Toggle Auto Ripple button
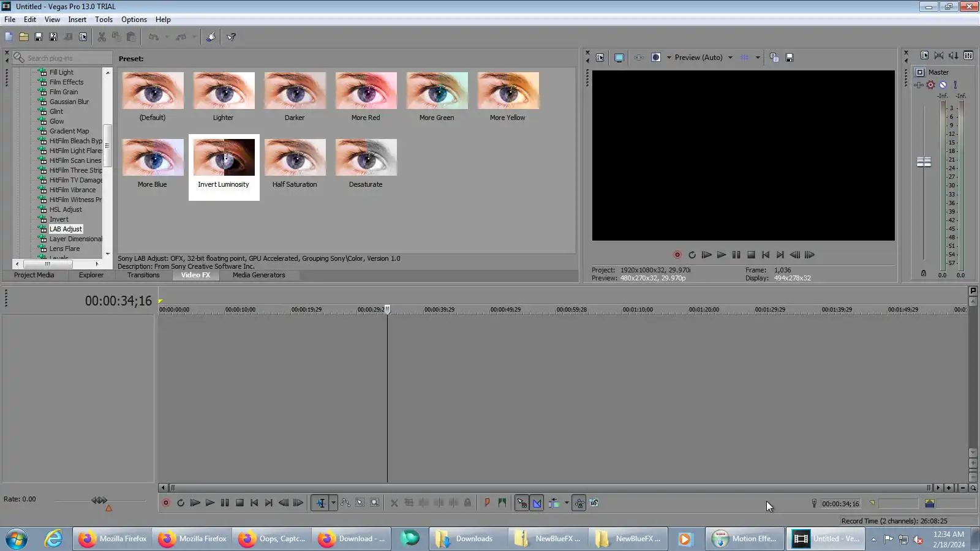The image size is (980, 551). [554, 503]
